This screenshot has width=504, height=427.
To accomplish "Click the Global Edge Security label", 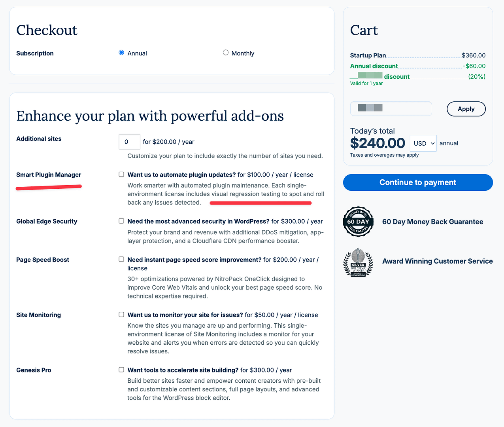I will pyautogui.click(x=47, y=222).
